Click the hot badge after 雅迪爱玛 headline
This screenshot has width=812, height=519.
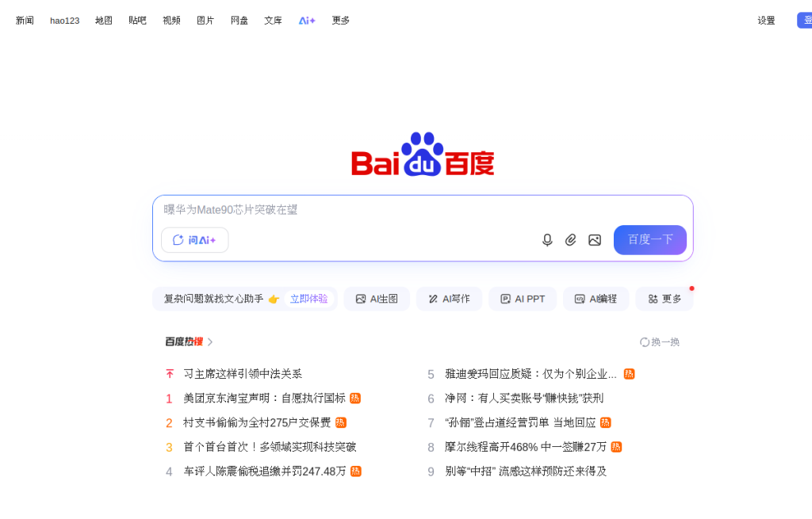[629, 373]
